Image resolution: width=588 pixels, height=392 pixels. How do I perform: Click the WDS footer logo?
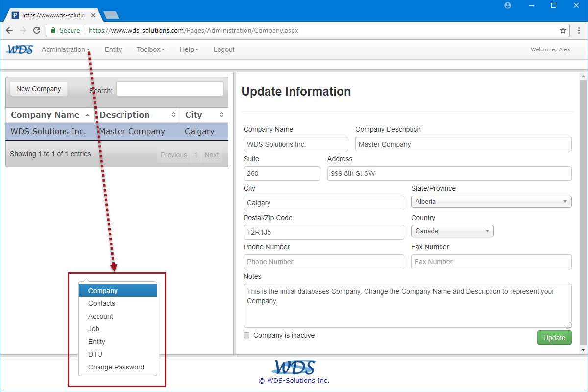coord(294,367)
